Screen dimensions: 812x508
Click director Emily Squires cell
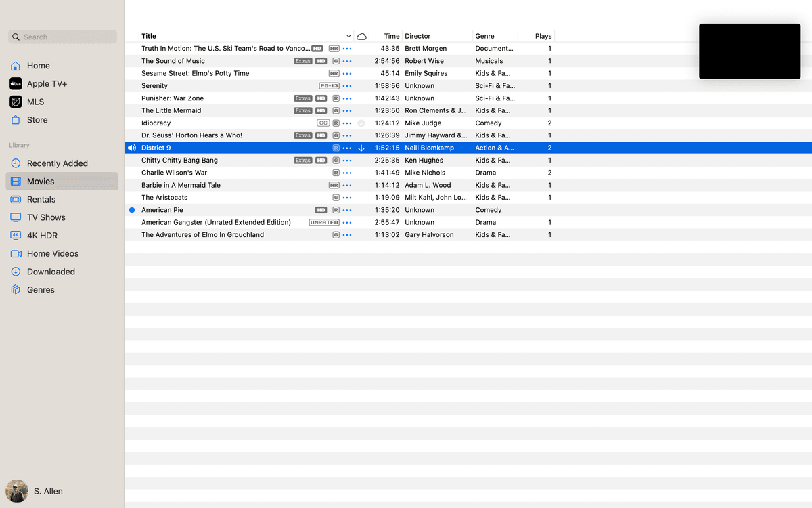pos(426,73)
